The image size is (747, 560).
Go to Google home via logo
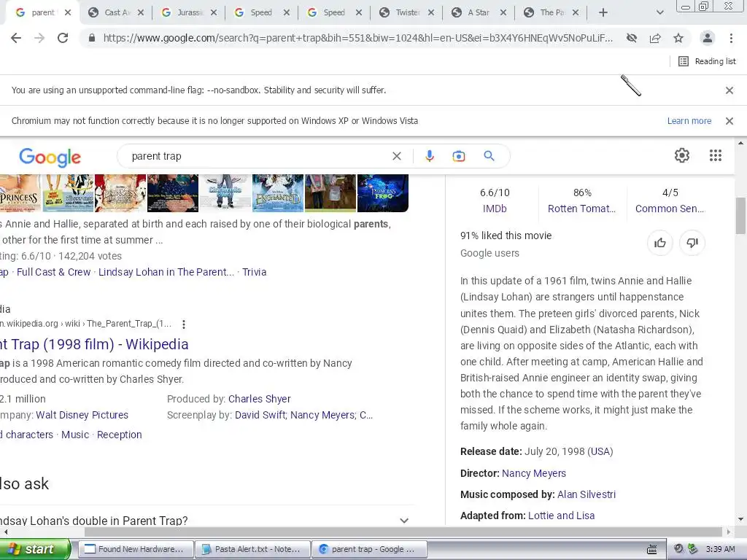click(x=50, y=157)
